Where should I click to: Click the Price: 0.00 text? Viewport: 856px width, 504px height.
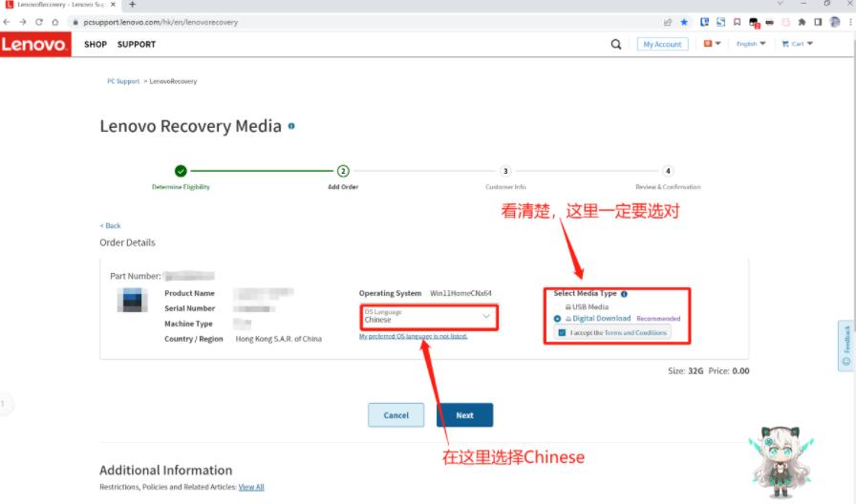pyautogui.click(x=729, y=371)
